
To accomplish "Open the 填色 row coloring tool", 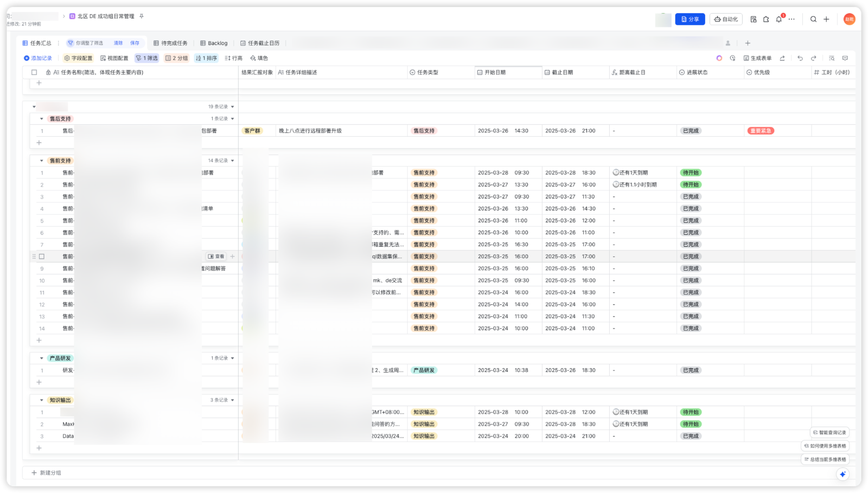I will [x=259, y=58].
